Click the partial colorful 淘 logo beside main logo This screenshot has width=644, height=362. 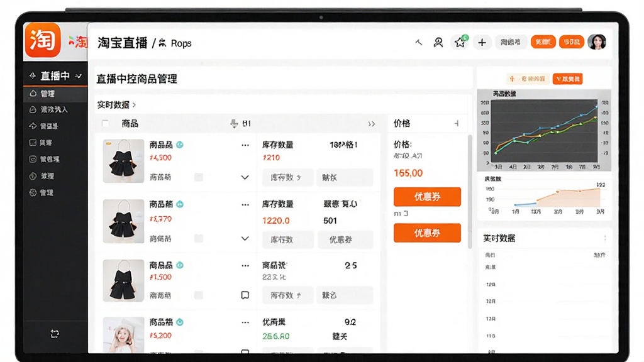79,41
